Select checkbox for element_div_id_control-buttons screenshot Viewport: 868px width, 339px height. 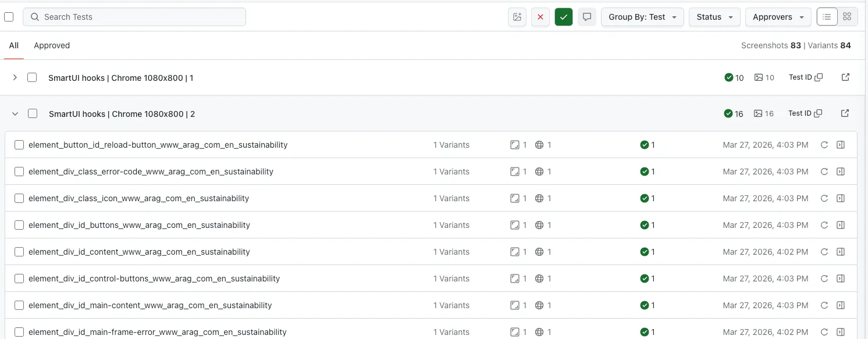coord(19,279)
